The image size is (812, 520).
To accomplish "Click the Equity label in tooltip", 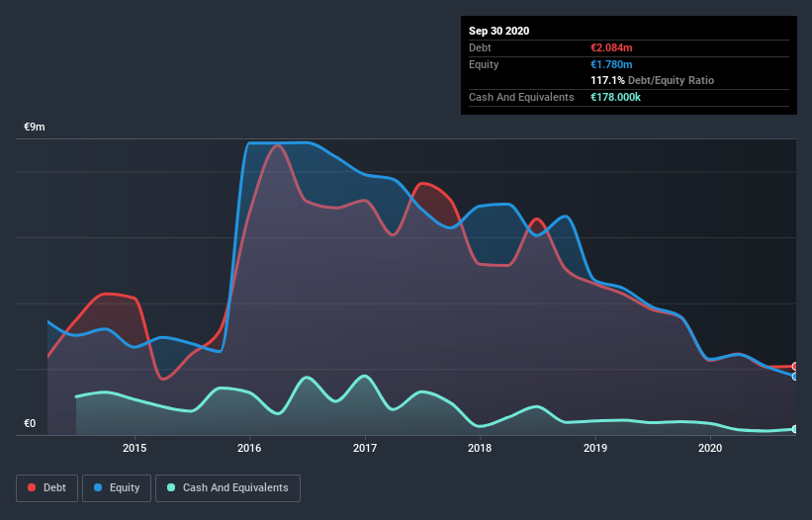I will (x=484, y=64).
